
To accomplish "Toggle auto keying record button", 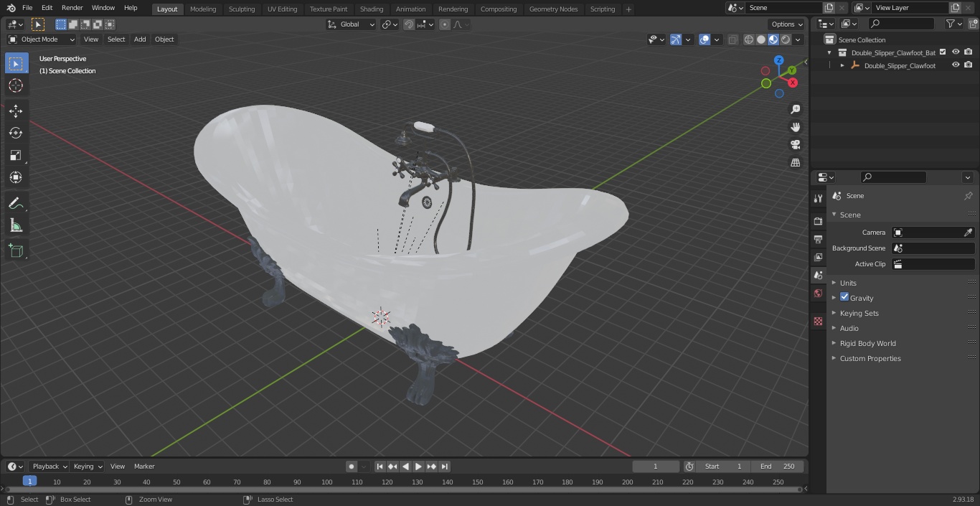I will (352, 467).
